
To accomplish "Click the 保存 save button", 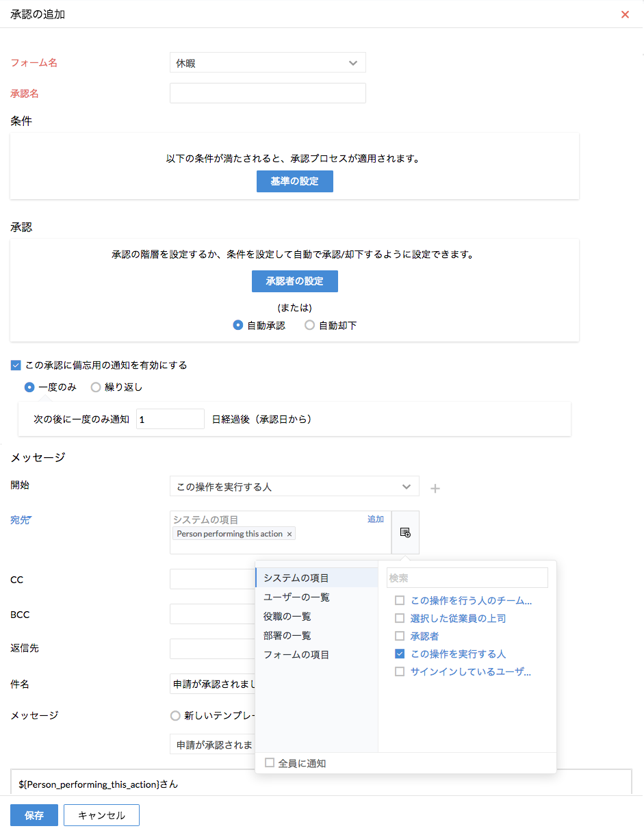I will [34, 815].
